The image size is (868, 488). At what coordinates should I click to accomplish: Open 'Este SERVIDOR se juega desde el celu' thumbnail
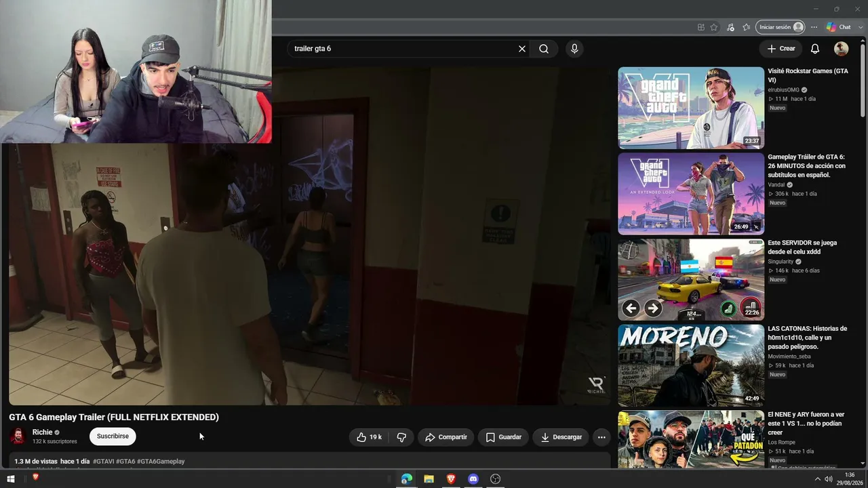click(x=691, y=279)
